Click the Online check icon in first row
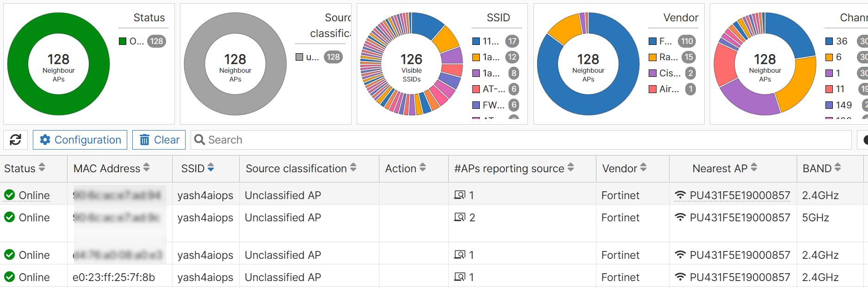The width and height of the screenshot is (868, 288). [x=9, y=195]
